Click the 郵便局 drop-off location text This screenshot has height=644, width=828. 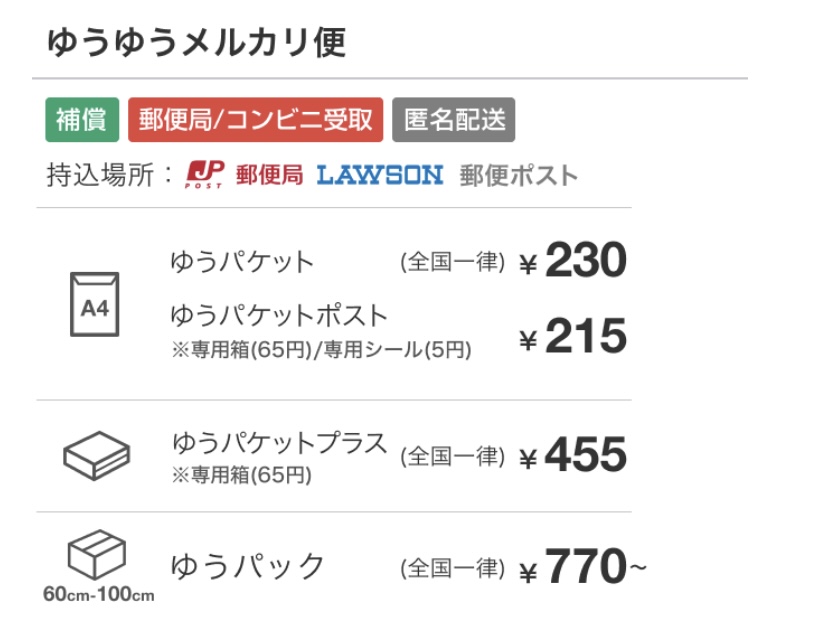269,175
